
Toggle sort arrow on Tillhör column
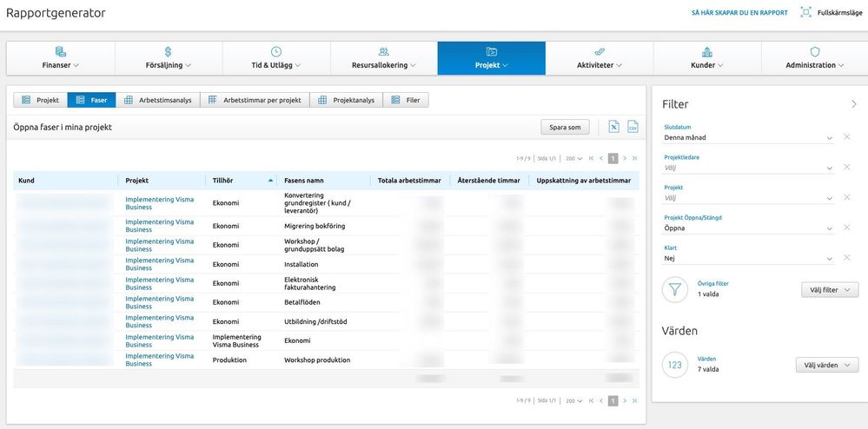tap(271, 181)
